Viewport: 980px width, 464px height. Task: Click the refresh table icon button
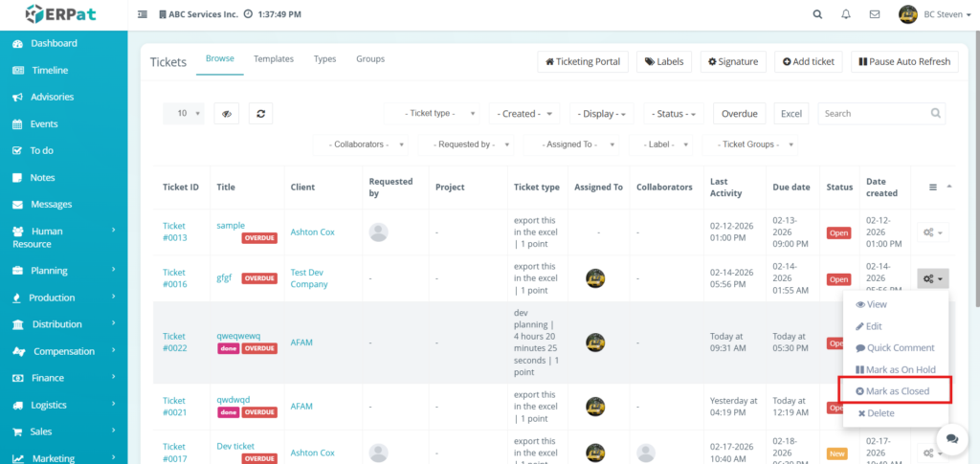point(261,113)
